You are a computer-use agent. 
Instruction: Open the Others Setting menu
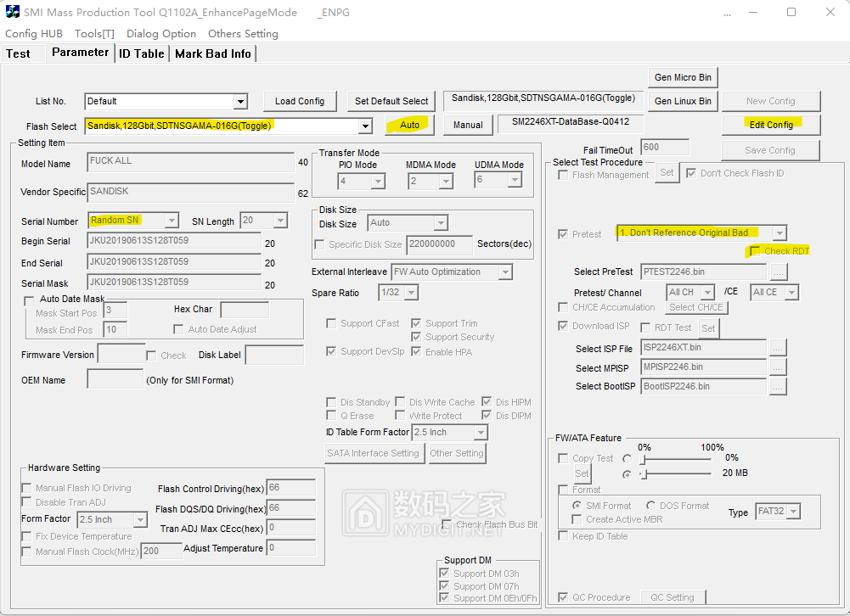[243, 34]
